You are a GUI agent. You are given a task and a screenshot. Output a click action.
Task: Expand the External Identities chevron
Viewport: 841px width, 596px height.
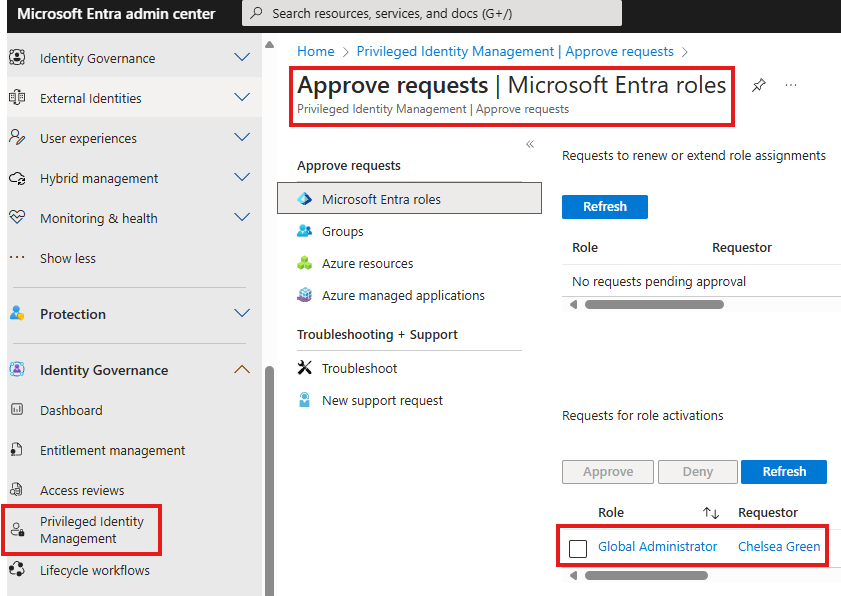pos(242,97)
